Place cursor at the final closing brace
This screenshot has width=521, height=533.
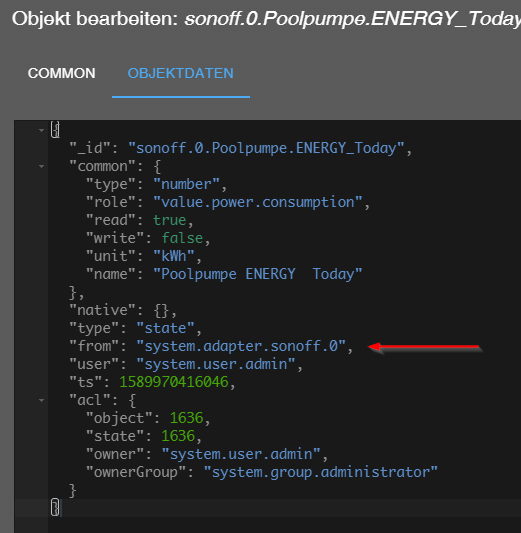click(x=55, y=508)
